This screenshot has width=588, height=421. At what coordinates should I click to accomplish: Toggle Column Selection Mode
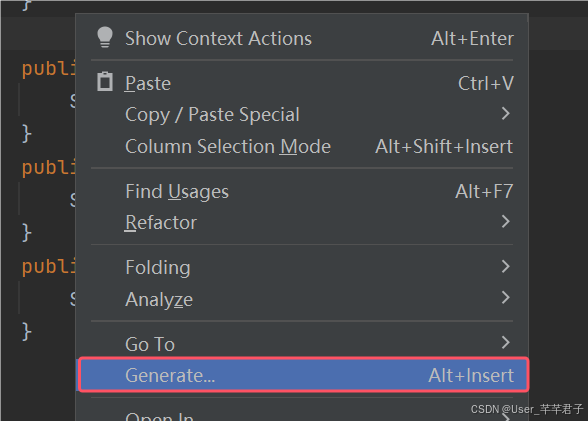(302, 146)
